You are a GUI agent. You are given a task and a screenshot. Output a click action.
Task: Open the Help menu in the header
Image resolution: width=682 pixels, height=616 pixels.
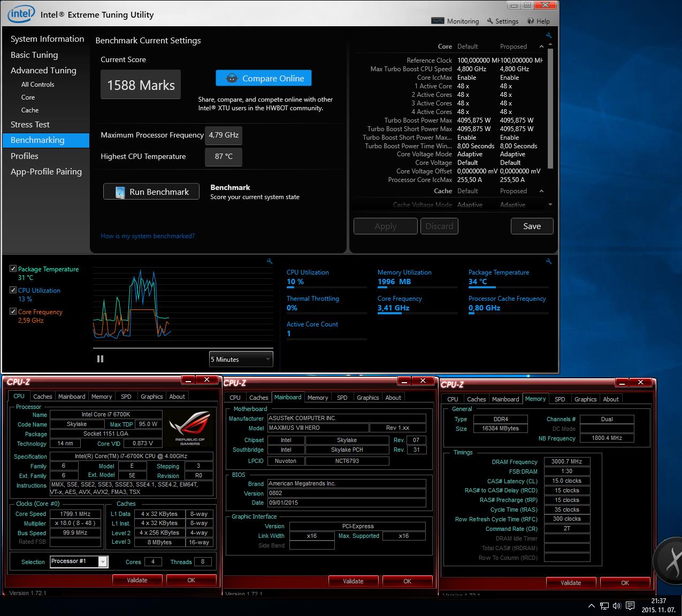coord(538,21)
